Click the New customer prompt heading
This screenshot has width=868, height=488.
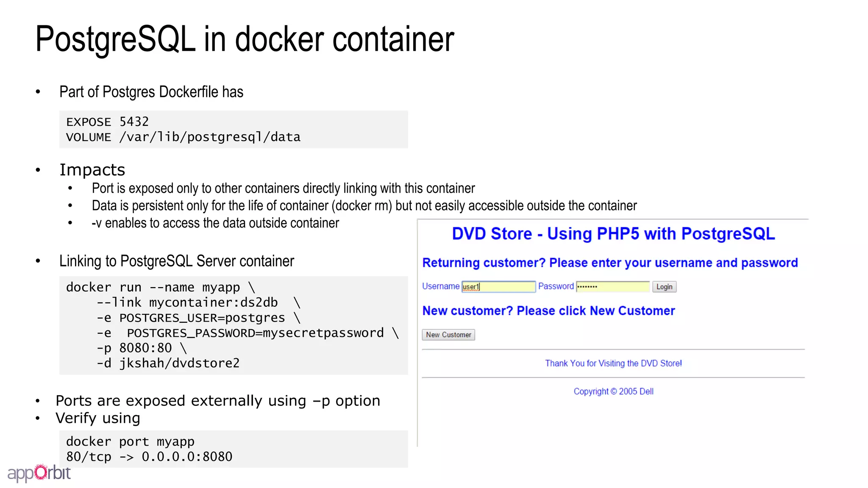(548, 311)
